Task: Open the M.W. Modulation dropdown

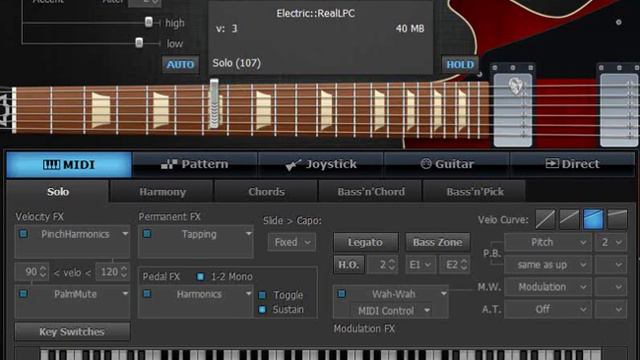Action: tap(548, 287)
